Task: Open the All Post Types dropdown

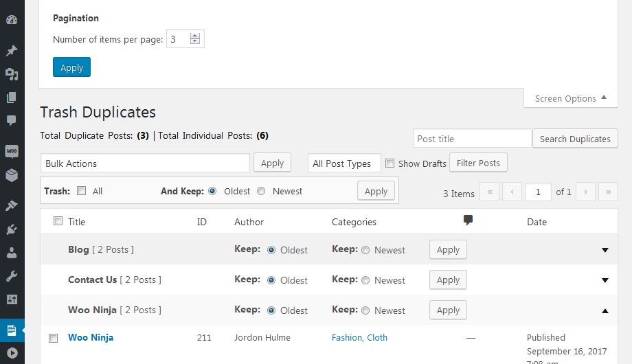Action: click(344, 163)
